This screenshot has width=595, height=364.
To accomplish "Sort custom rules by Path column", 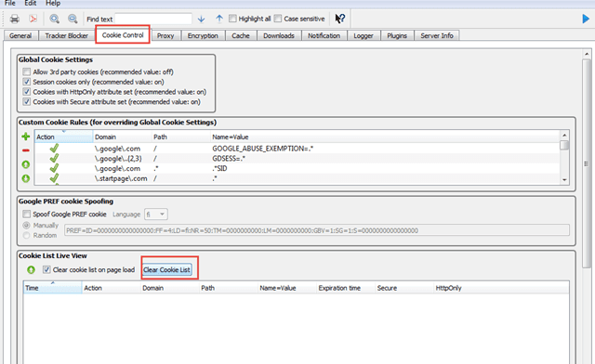I will click(180, 136).
